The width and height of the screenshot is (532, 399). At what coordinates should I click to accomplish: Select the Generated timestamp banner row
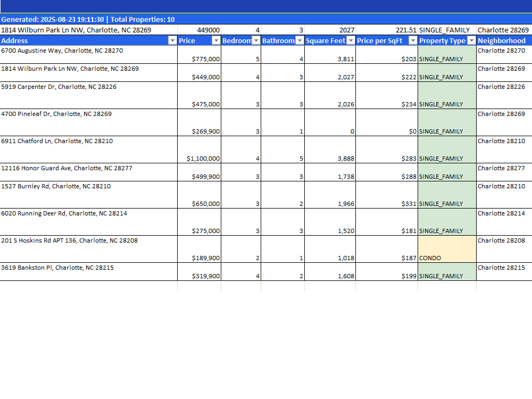[266, 19]
